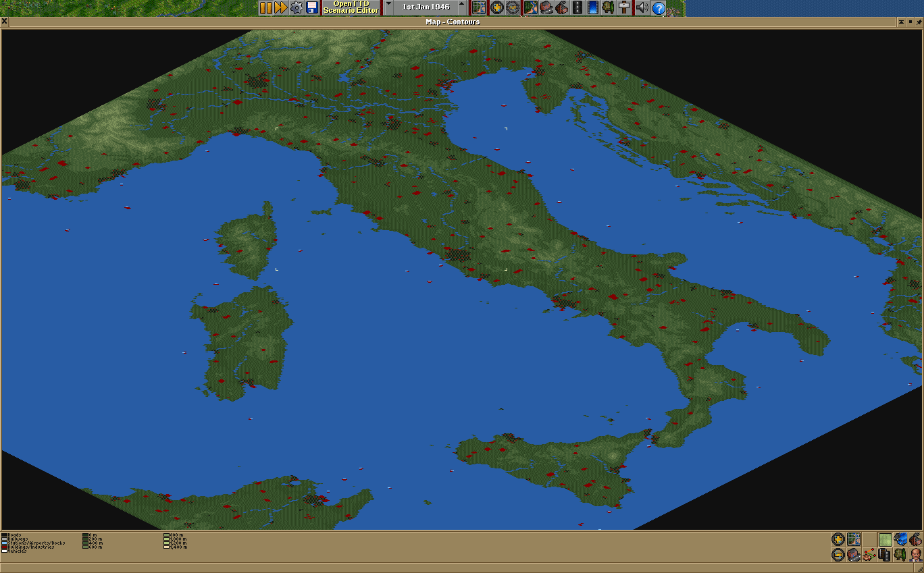Show land owners on the small map

click(x=916, y=555)
